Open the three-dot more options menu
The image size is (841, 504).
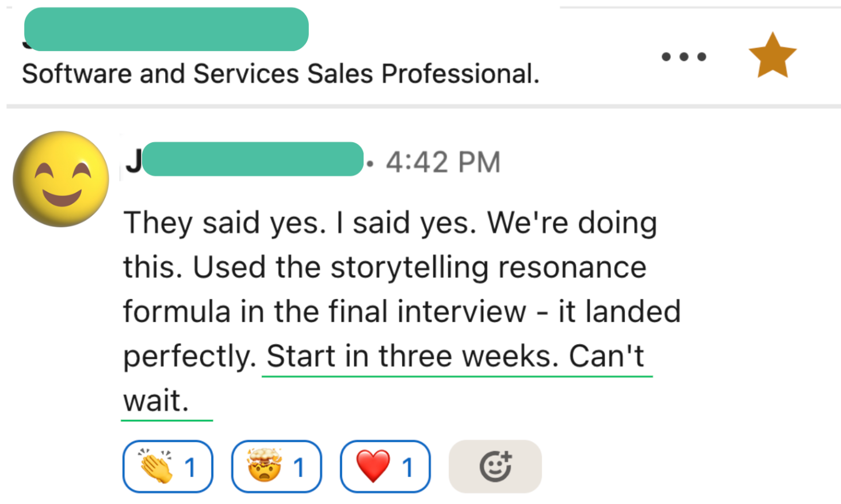click(x=683, y=56)
